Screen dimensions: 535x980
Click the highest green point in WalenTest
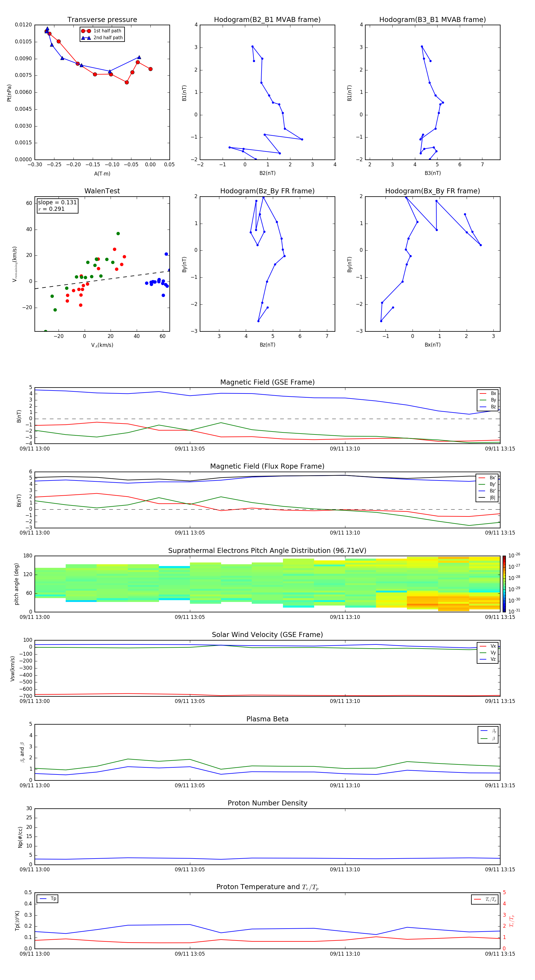118,234
